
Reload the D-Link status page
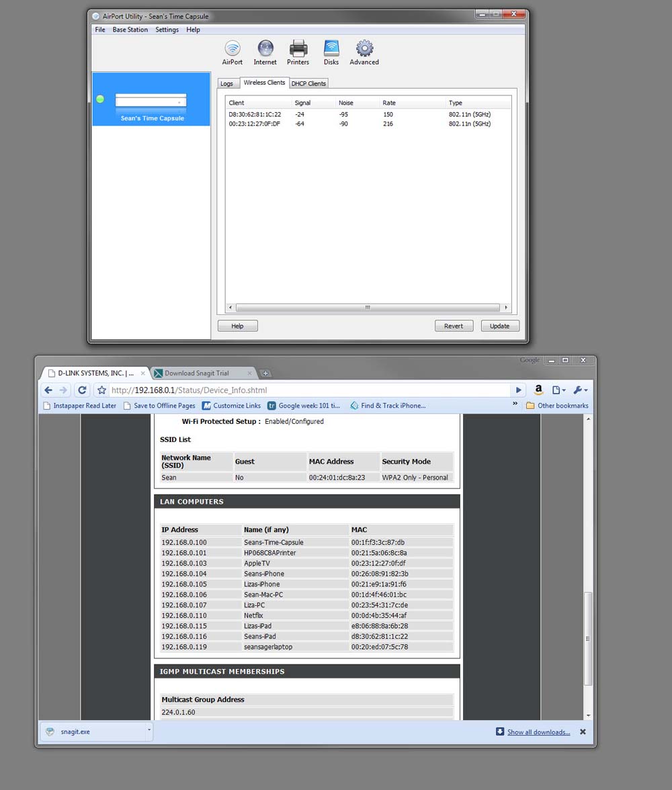(82, 390)
